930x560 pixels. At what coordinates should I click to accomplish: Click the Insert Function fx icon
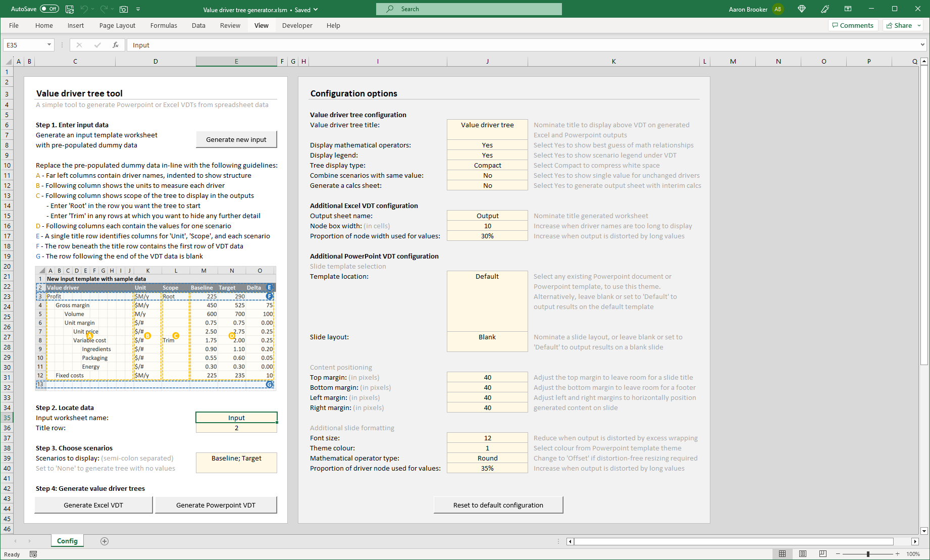tap(116, 45)
